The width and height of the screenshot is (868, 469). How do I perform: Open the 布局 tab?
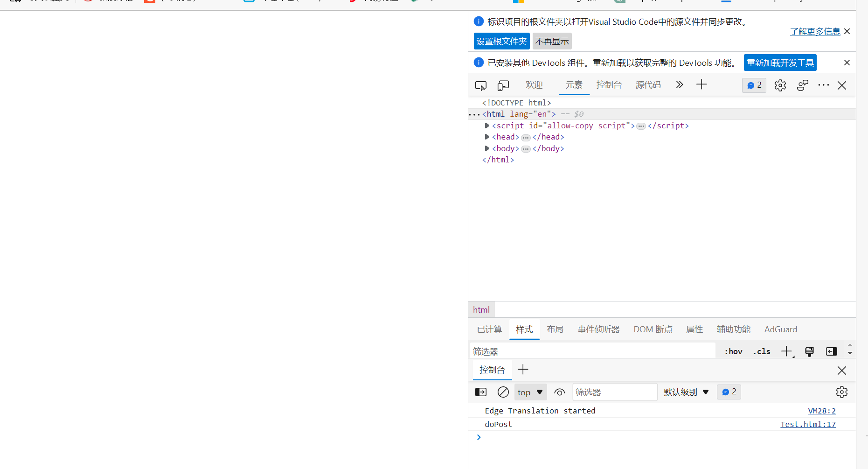click(x=555, y=329)
